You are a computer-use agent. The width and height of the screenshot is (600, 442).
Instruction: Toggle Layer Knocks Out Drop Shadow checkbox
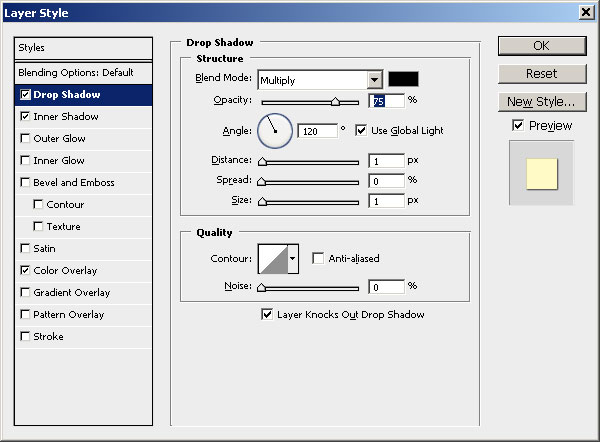click(x=267, y=314)
